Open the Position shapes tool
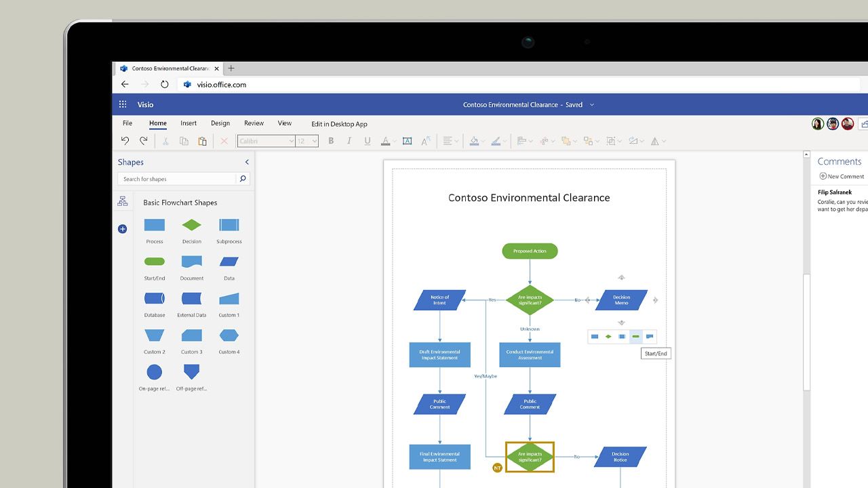The width and height of the screenshot is (868, 488). [x=546, y=141]
